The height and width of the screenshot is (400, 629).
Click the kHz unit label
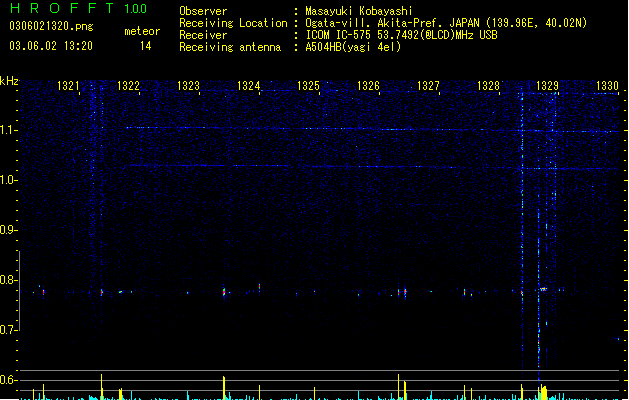(x=9, y=81)
